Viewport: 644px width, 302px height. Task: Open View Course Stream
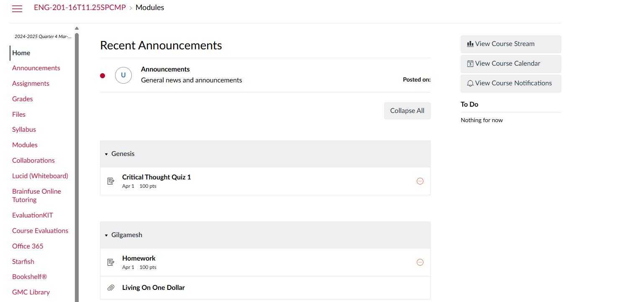511,44
